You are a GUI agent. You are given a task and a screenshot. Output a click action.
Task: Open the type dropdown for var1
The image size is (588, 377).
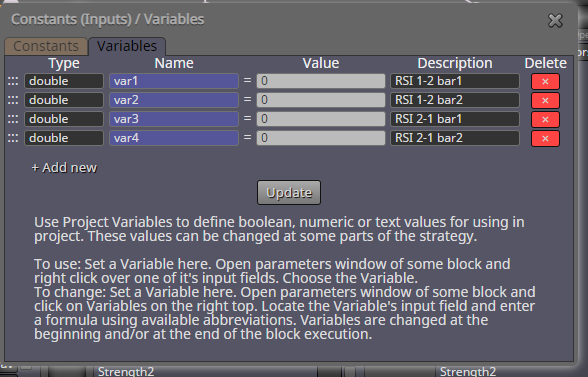tap(64, 81)
